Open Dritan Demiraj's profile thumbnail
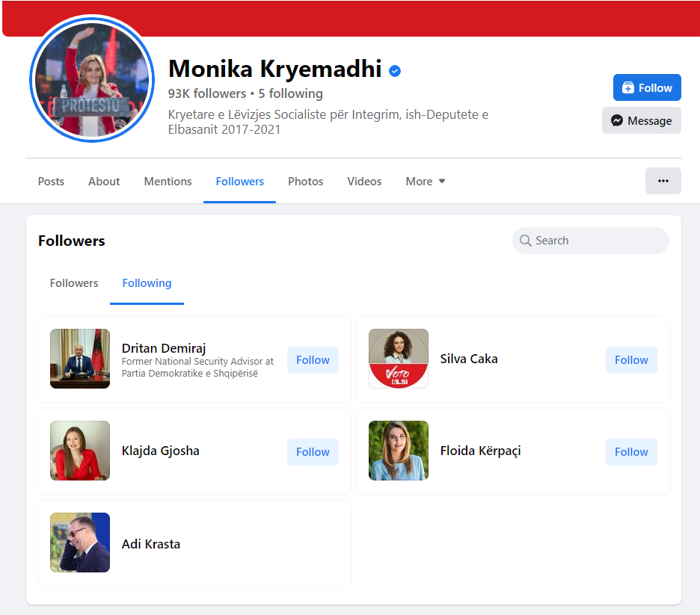Screen dimensions: 700x615 [80, 359]
